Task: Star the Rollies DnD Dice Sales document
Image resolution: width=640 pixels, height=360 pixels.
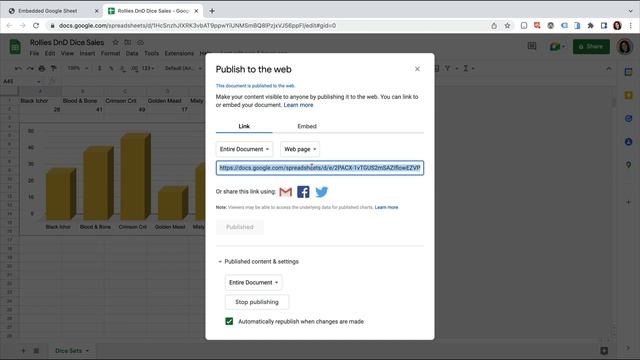Action: pos(116,42)
